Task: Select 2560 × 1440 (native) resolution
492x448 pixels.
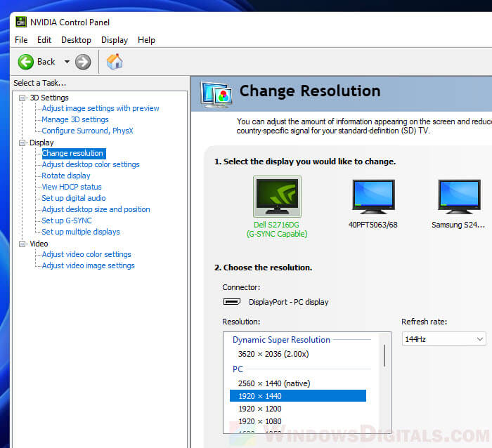Action: (274, 383)
